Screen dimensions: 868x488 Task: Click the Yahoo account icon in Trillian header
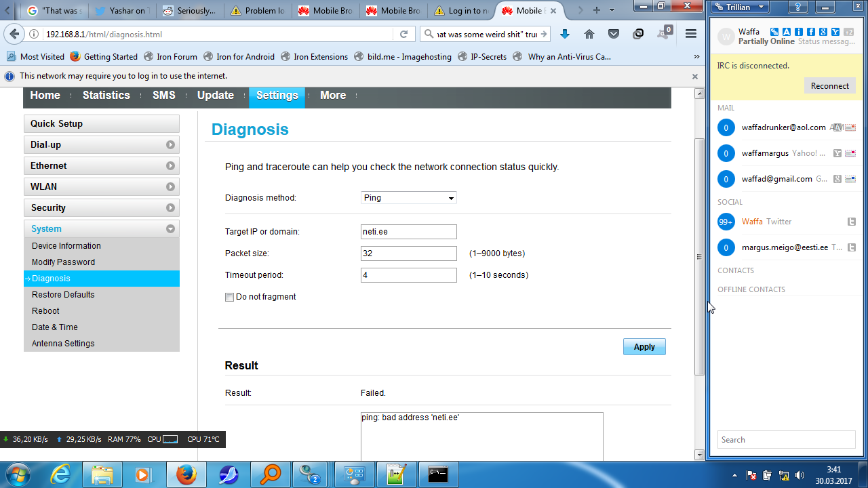(835, 32)
